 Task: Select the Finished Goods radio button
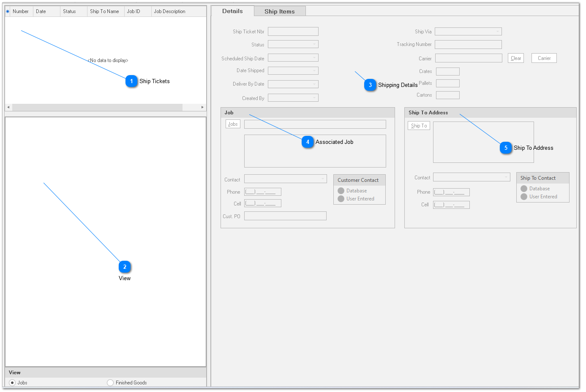coord(110,383)
